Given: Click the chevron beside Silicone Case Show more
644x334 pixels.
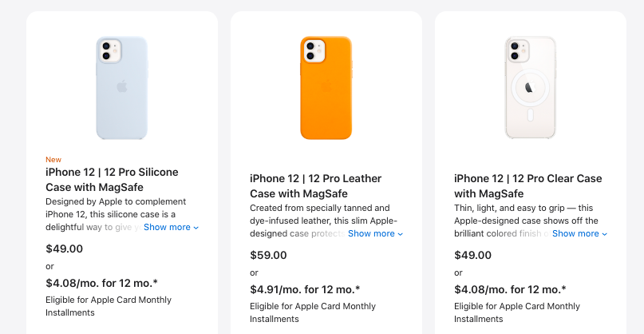Looking at the screenshot, I should click(x=196, y=228).
